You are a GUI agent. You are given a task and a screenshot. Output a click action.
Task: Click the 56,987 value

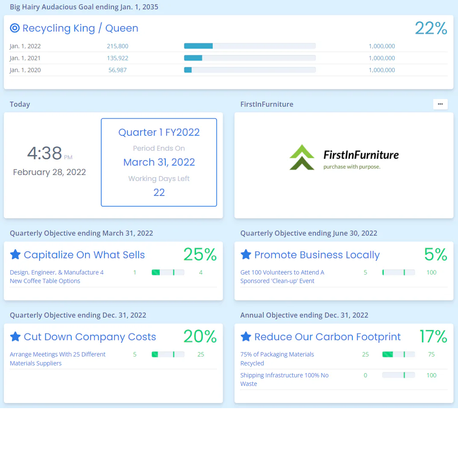117,70
